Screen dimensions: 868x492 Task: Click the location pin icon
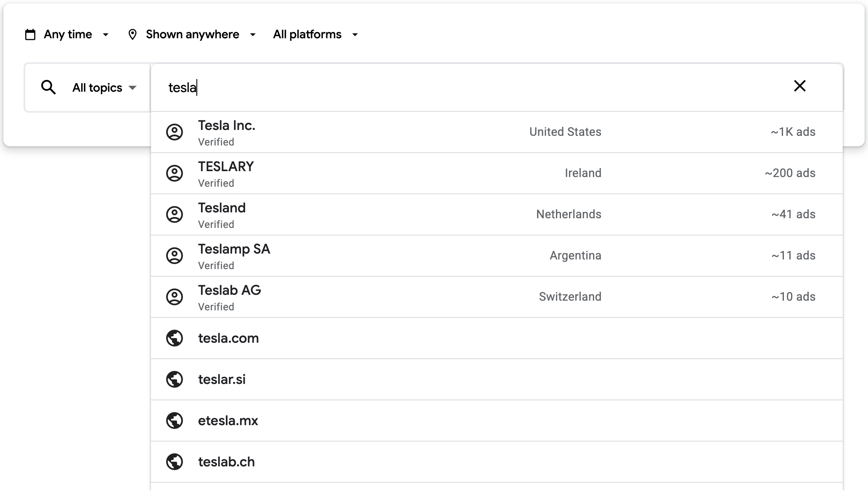click(132, 34)
